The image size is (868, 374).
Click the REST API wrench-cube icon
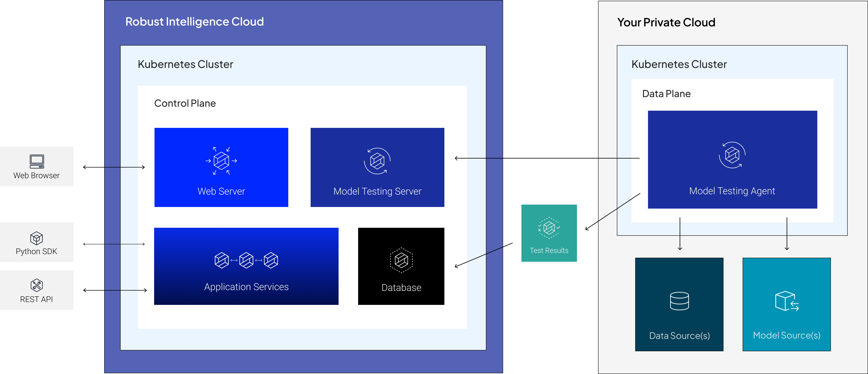click(36, 285)
